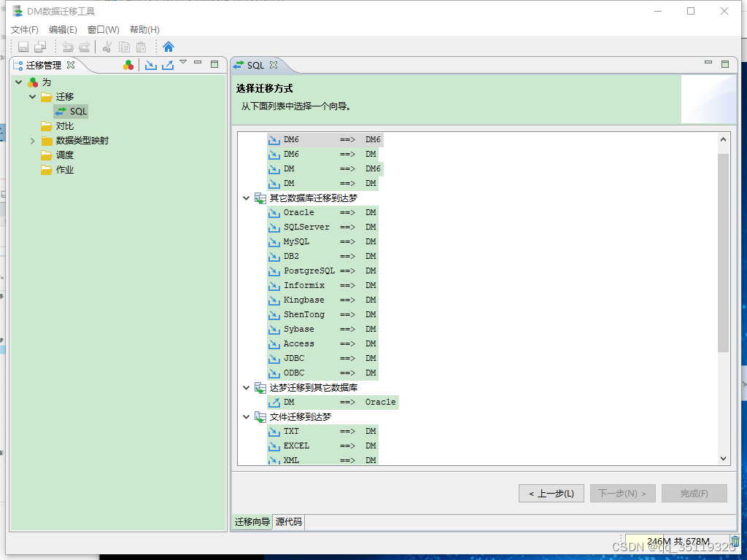Expand the 数据类型映射 folder
The width and height of the screenshot is (747, 560).
pyautogui.click(x=32, y=141)
